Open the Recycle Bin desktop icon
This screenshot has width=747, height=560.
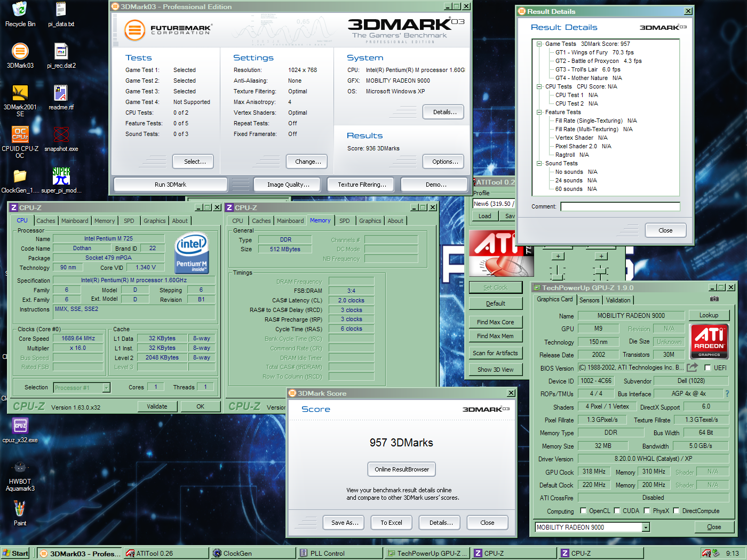tap(20, 10)
